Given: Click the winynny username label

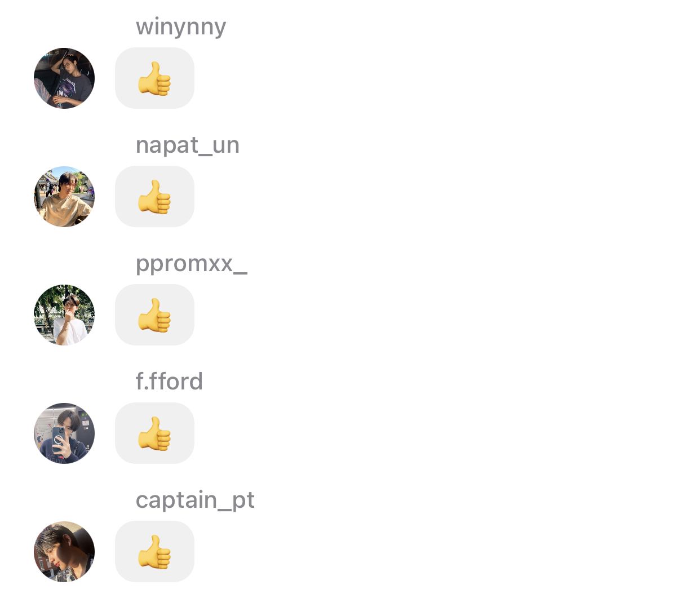Looking at the screenshot, I should pos(181,26).
